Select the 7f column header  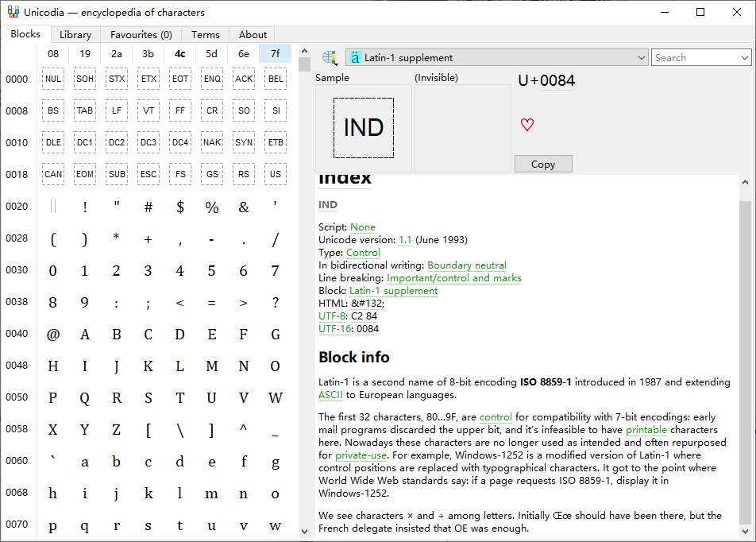pyautogui.click(x=275, y=53)
